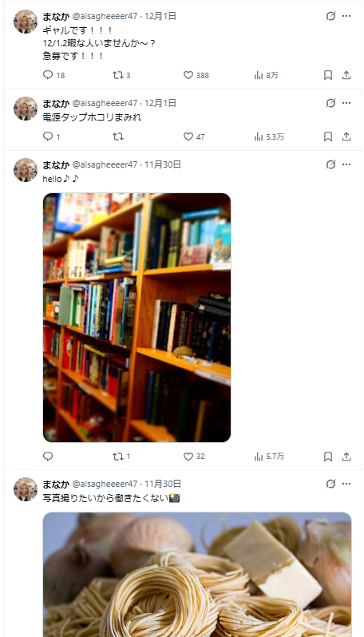Share the 電源タップホコリまみれ tweet
This screenshot has width=364, height=637.
coord(346,136)
